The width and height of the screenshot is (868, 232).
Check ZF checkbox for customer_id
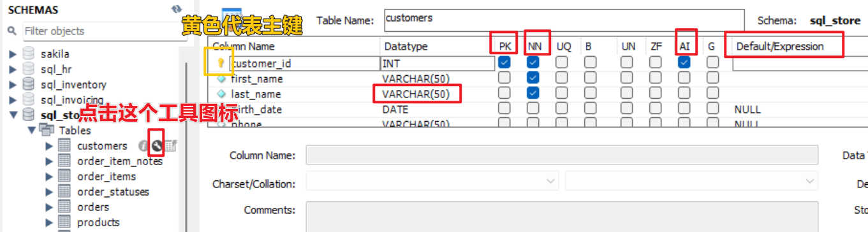pos(655,62)
